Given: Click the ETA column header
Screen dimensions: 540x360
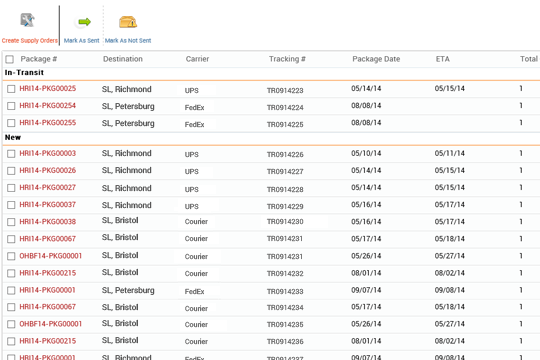Looking at the screenshot, I should [443, 59].
